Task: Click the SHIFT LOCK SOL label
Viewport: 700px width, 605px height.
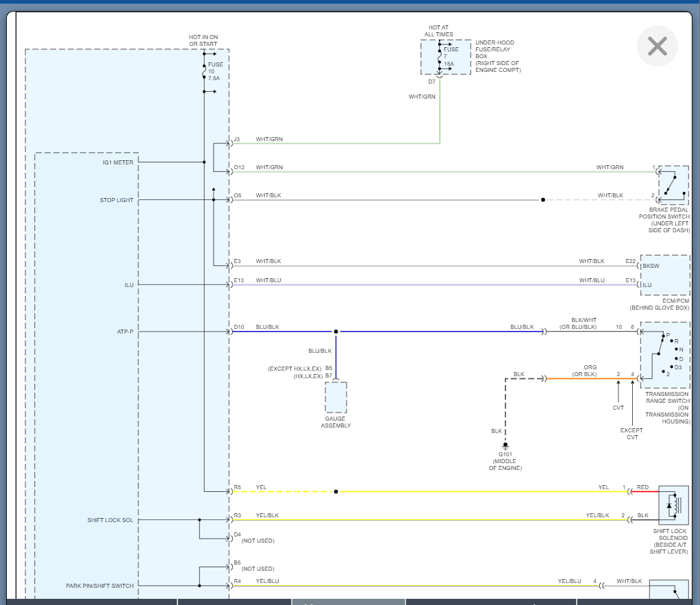Action: [110, 520]
